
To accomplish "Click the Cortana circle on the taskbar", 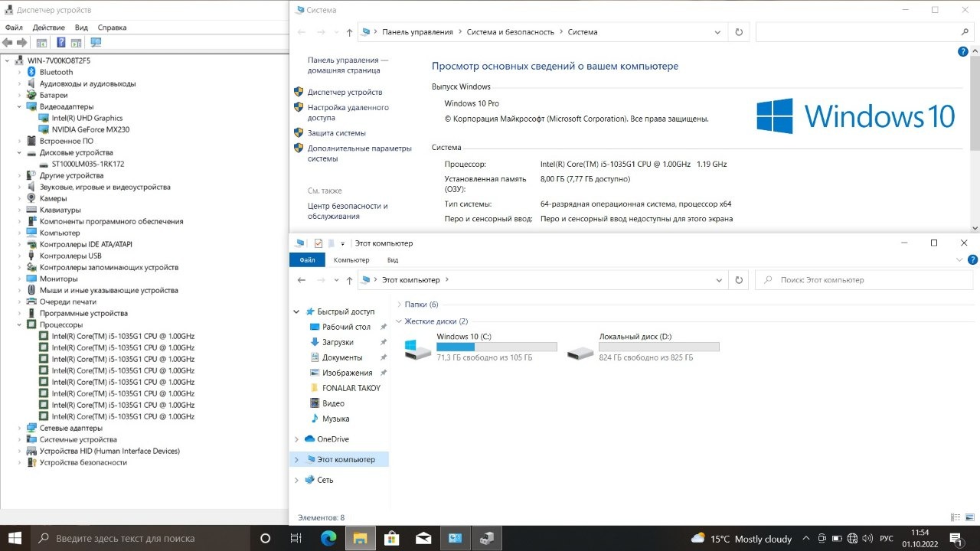I will (x=265, y=538).
